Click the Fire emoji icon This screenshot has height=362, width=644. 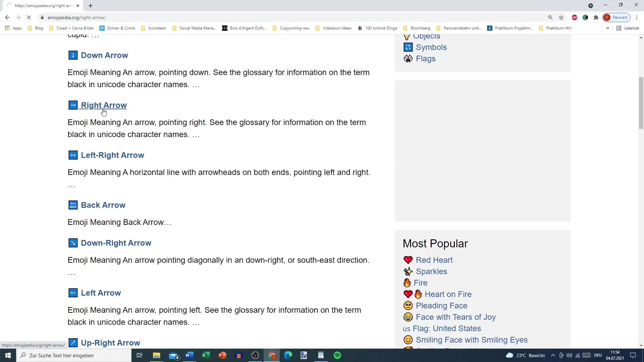(x=408, y=283)
